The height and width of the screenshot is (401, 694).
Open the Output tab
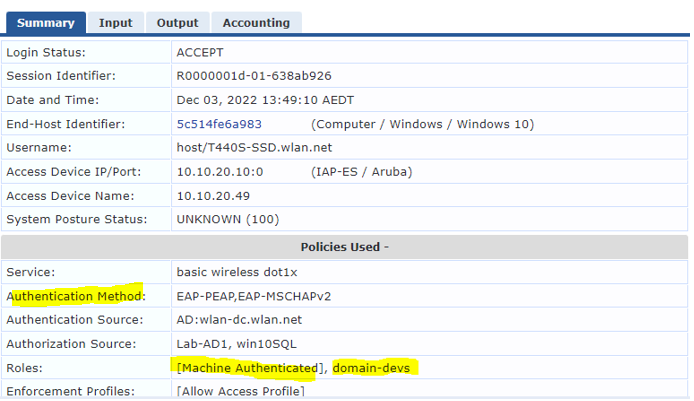point(178,22)
